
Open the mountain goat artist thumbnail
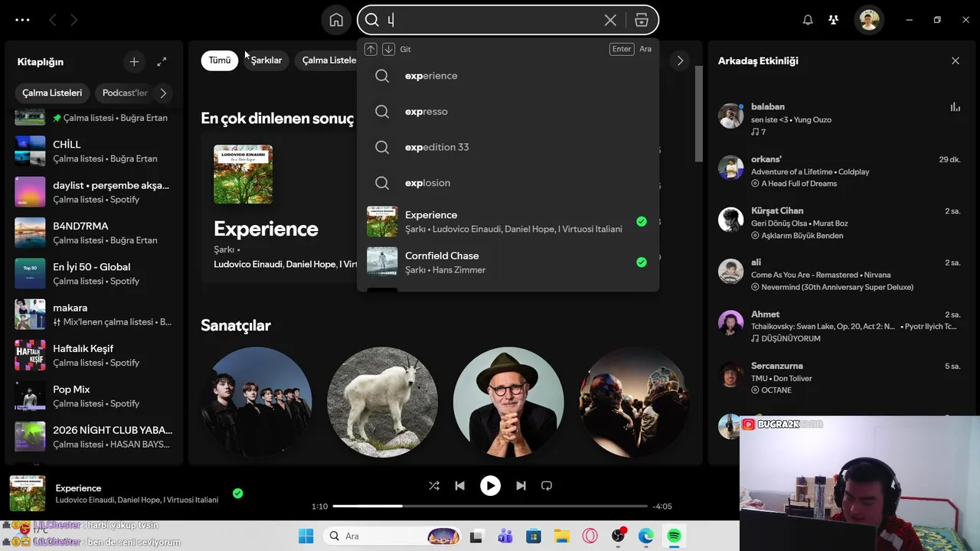[382, 402]
